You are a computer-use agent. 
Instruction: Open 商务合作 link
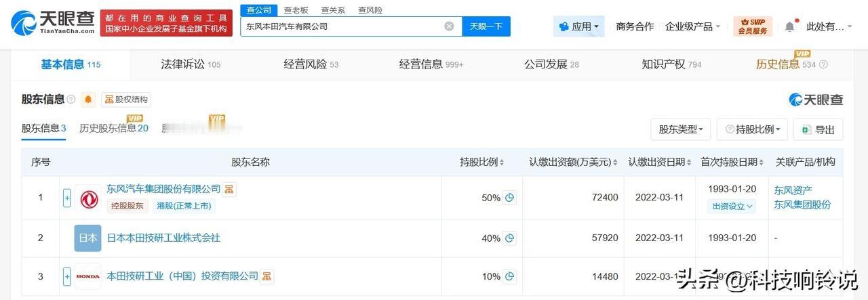pos(635,26)
